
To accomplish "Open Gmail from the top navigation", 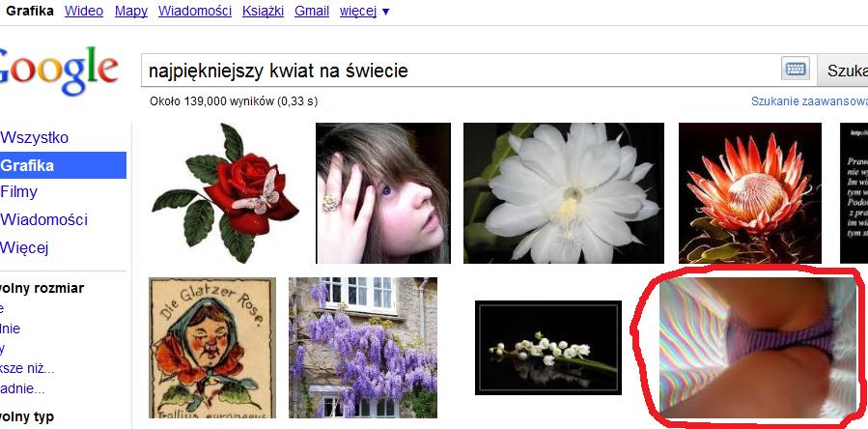I will tap(312, 11).
